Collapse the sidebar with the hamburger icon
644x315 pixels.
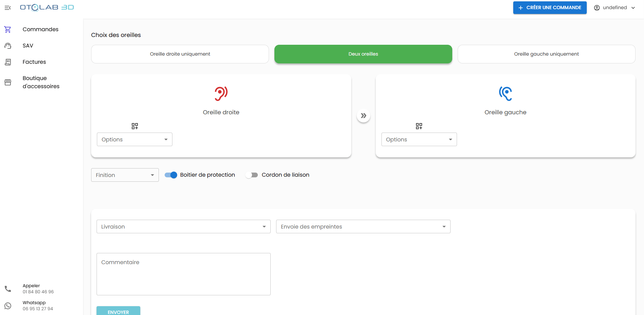8,8
